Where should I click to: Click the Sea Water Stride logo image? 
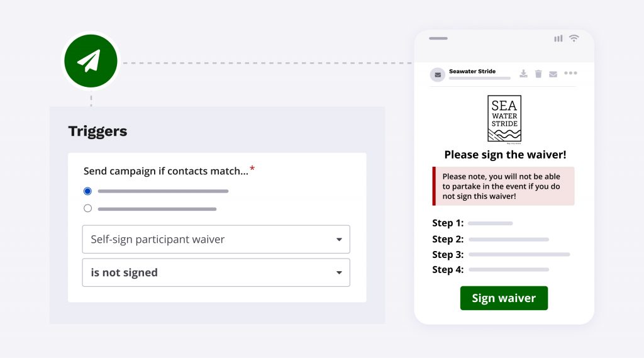504,119
